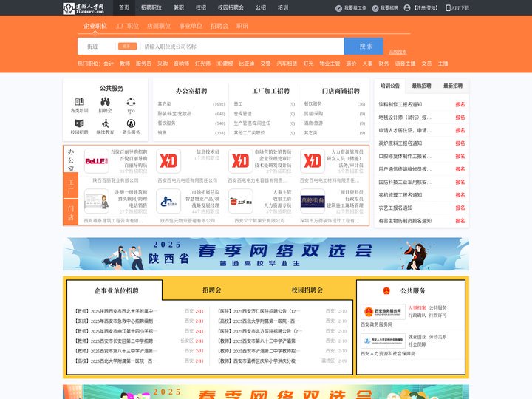Open the 仓库管理 category under 工厂加工招聘
This screenshot has width=532, height=399.
tap(243, 114)
